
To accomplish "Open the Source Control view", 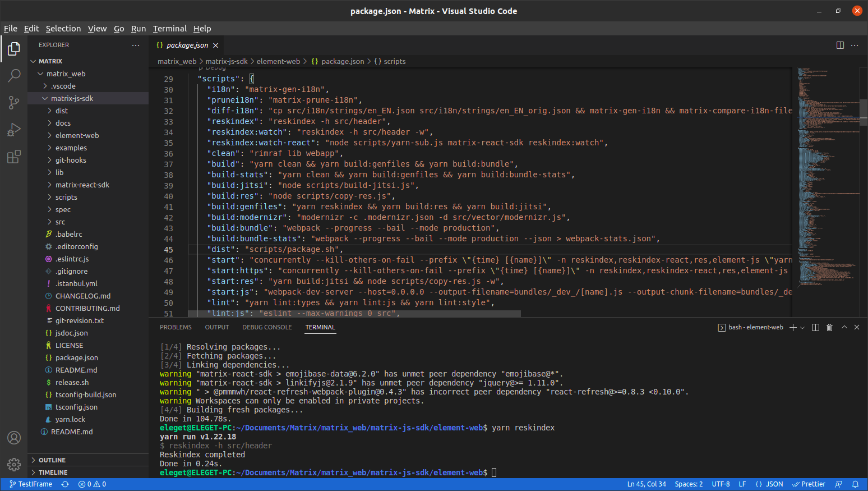I will point(14,102).
